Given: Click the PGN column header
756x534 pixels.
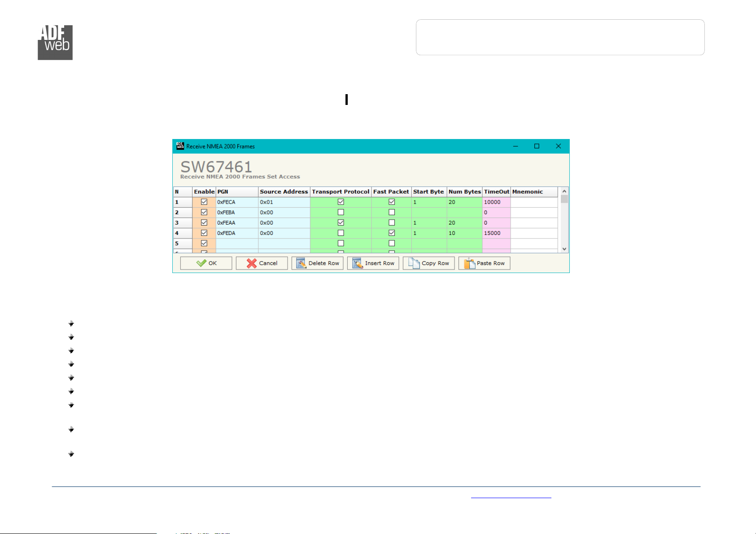Looking at the screenshot, I should (237, 192).
